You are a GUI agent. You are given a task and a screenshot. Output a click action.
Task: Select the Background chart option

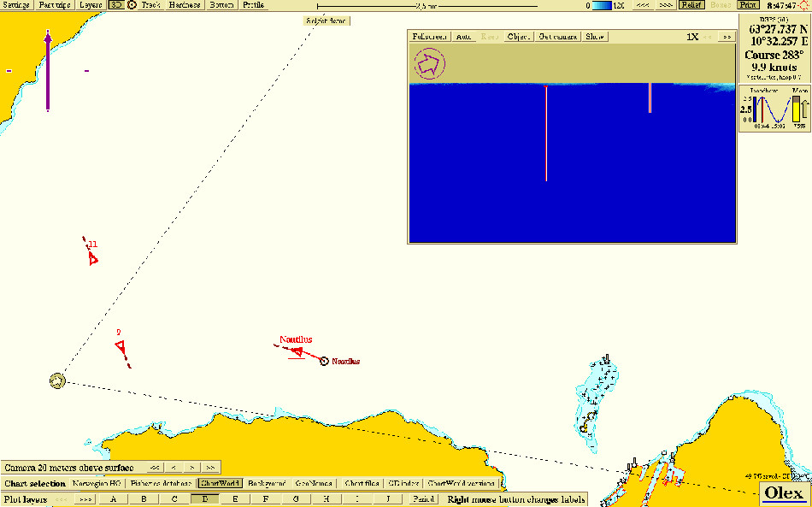(x=267, y=484)
